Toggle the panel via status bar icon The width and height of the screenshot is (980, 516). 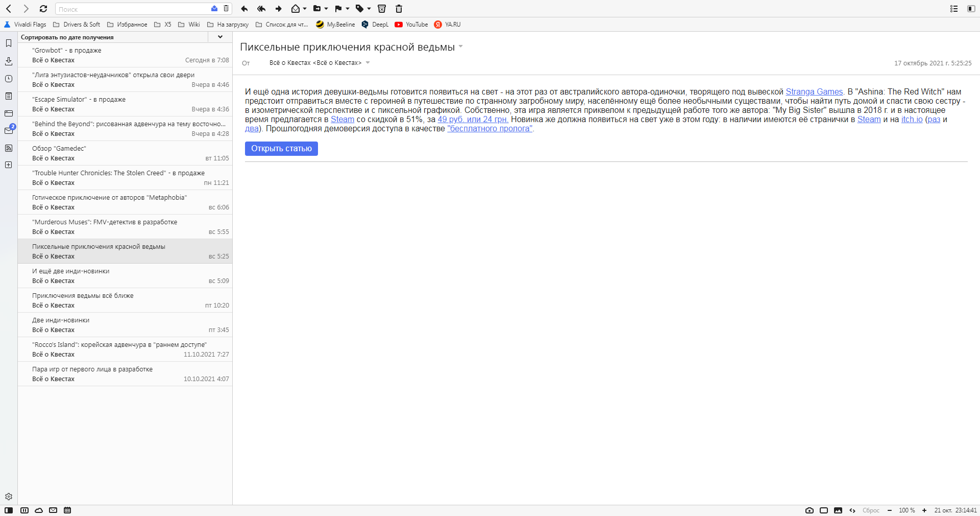pos(9,510)
